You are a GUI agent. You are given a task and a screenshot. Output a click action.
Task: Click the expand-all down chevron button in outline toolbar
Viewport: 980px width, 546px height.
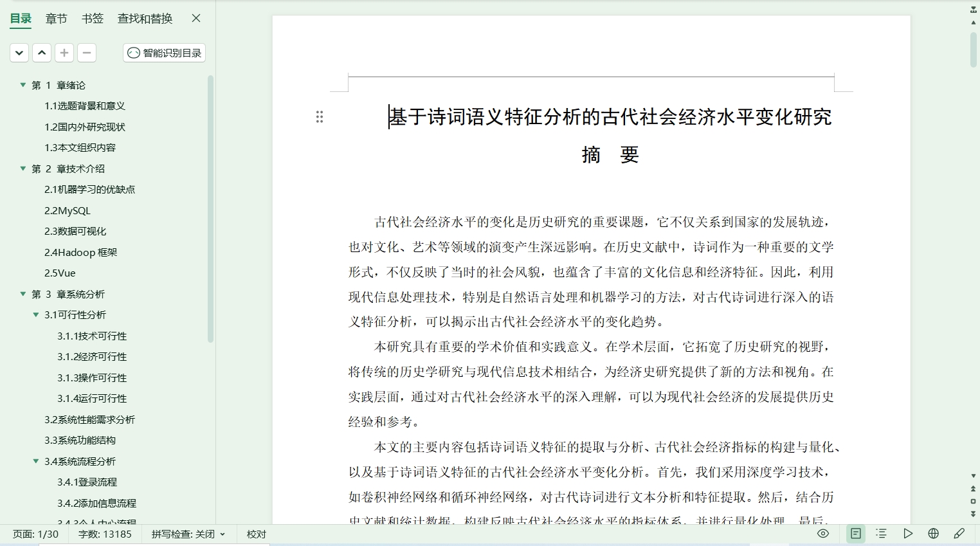tap(19, 53)
